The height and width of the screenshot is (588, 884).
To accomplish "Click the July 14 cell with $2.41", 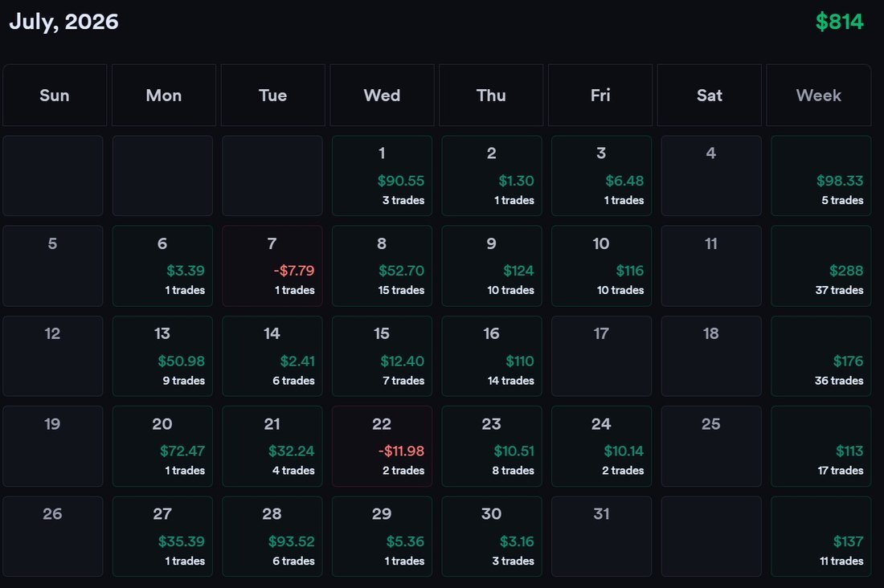I will [272, 356].
